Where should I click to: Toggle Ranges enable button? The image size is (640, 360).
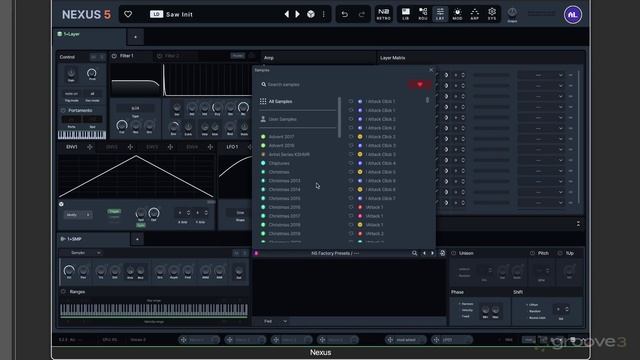coord(63,291)
